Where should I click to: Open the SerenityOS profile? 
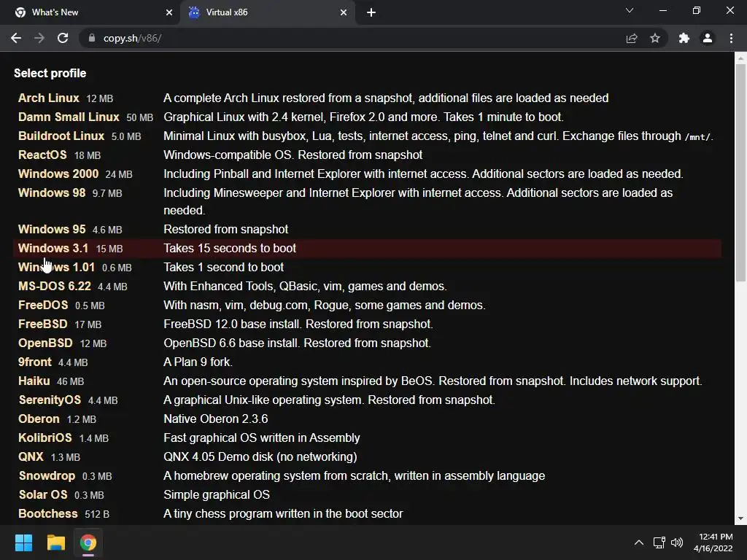[x=50, y=400]
